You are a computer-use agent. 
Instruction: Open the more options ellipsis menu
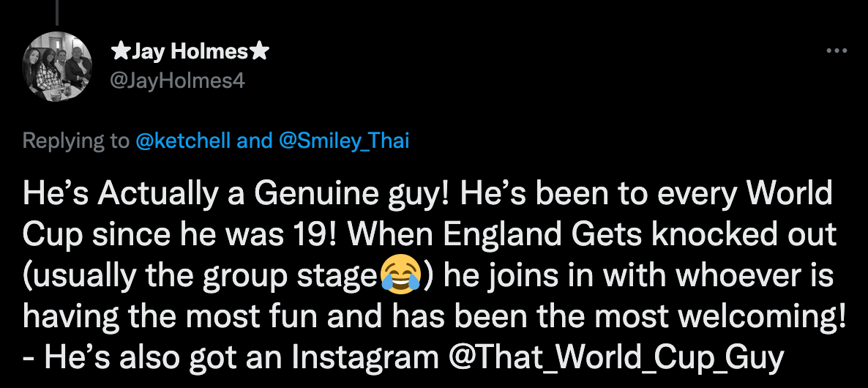pos(836,51)
